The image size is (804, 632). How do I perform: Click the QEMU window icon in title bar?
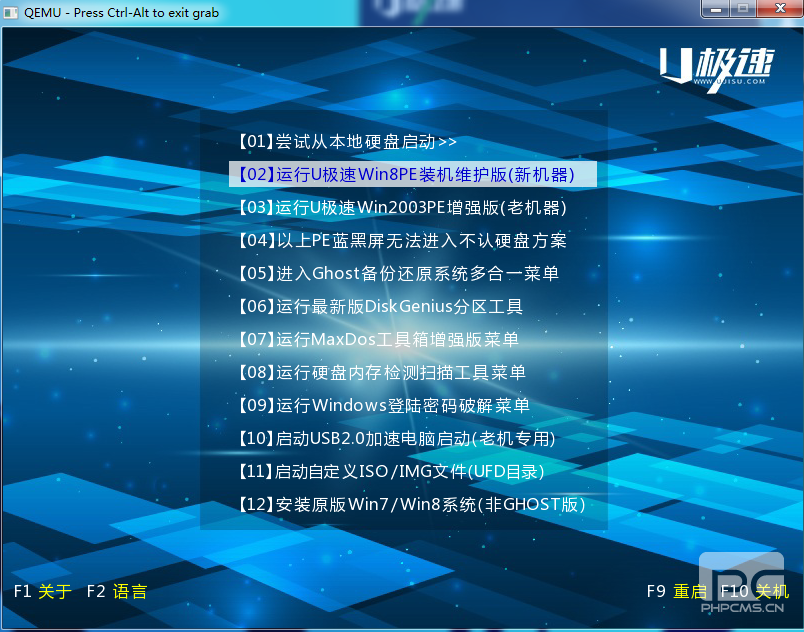coord(11,13)
